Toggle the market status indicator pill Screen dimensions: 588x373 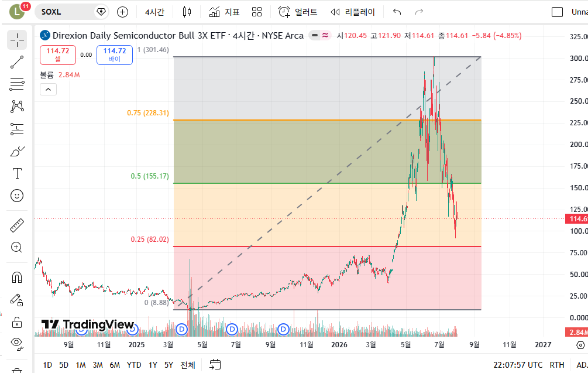[x=320, y=35]
